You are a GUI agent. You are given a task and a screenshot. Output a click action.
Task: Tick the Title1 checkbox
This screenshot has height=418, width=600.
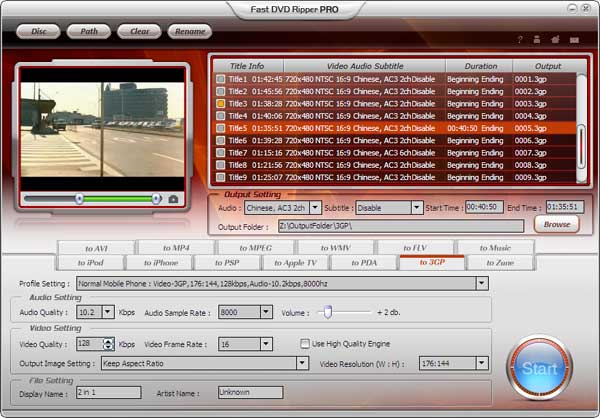point(220,79)
